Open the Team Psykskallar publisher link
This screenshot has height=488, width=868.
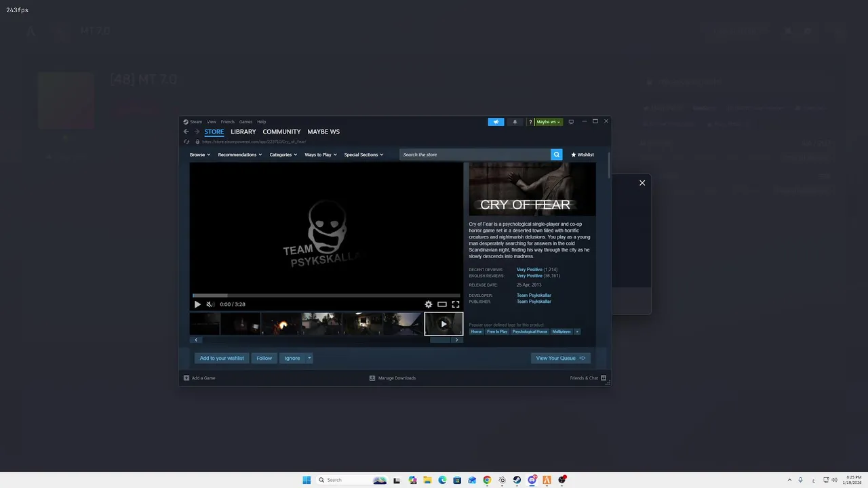point(534,302)
